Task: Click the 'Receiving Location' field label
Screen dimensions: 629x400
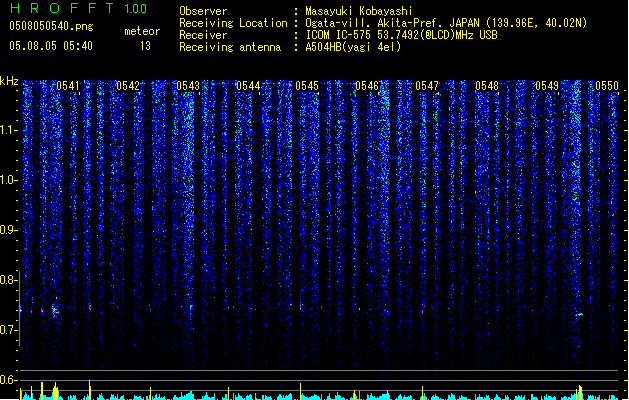Action: click(233, 23)
